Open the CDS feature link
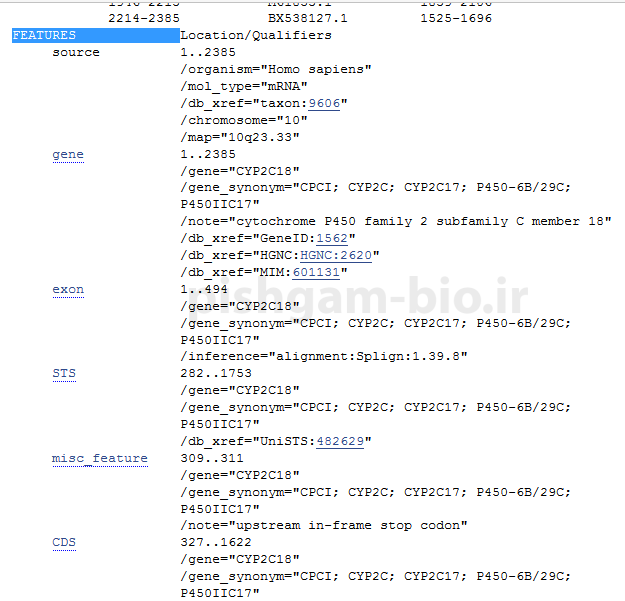 click(64, 542)
